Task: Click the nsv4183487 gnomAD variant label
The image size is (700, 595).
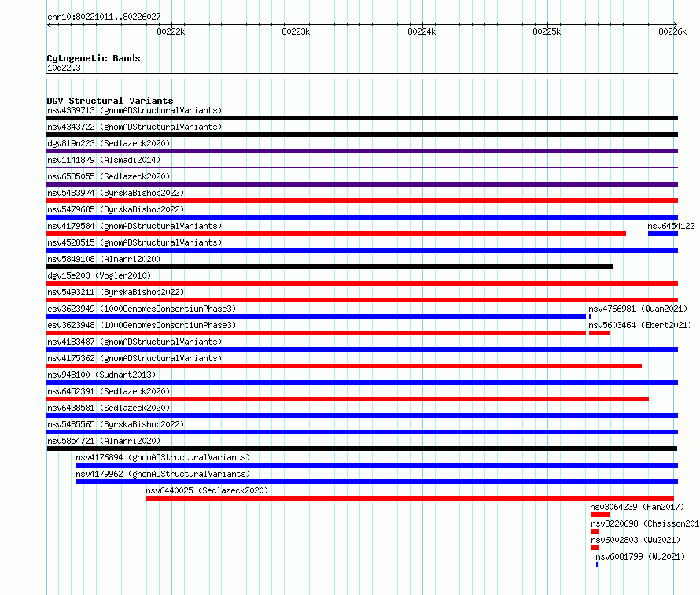Action: coord(134,342)
